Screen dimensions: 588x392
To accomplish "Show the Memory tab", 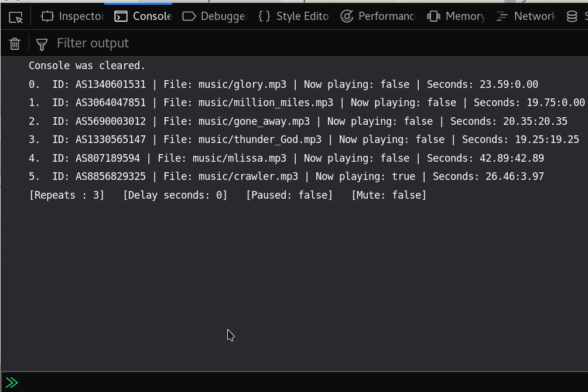I will tap(456, 16).
